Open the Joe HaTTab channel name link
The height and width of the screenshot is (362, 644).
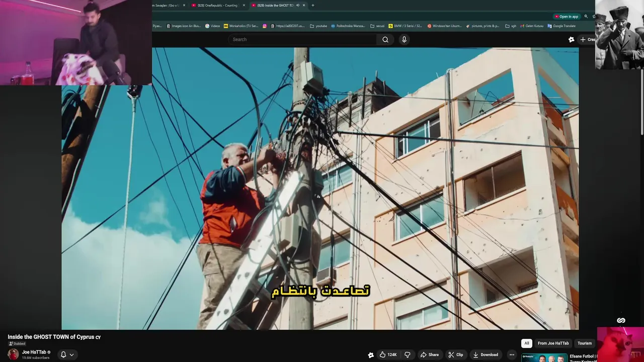pyautogui.click(x=34, y=352)
